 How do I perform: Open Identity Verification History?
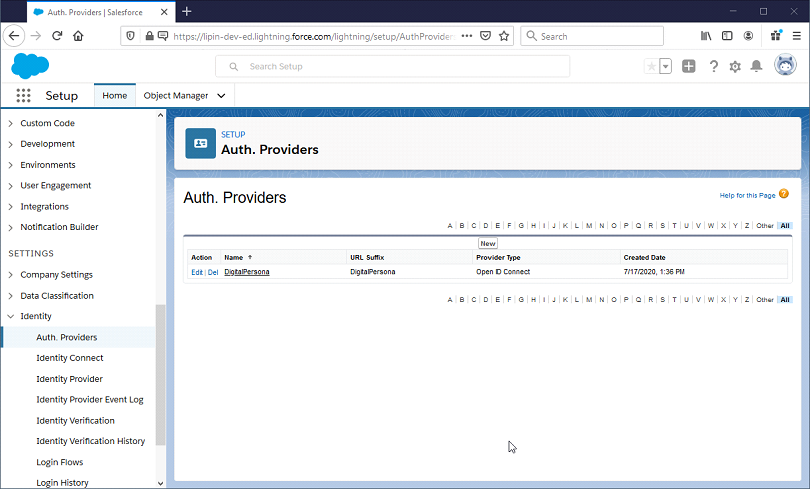tap(90, 441)
